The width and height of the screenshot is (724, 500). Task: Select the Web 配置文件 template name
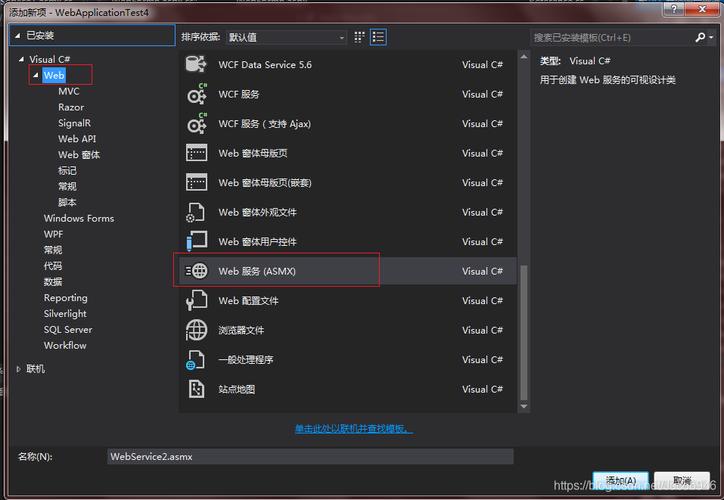pos(248,301)
